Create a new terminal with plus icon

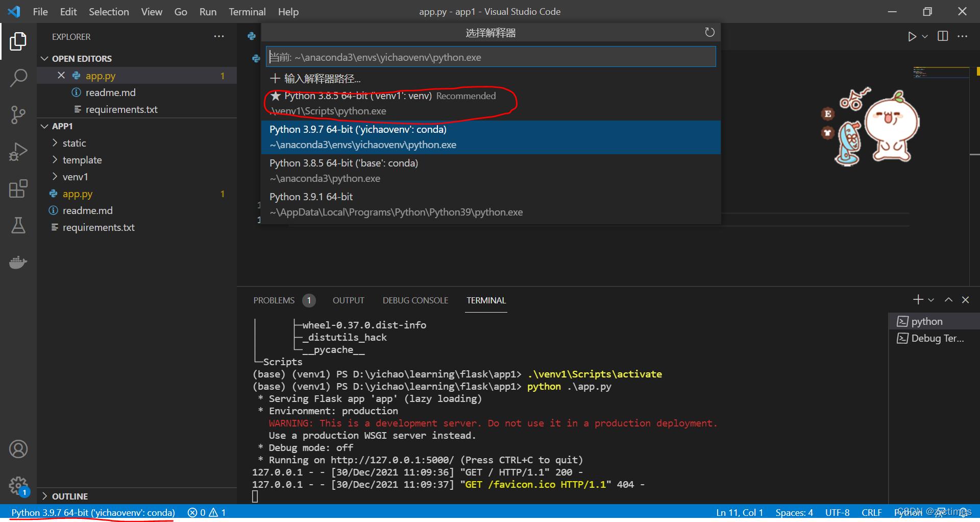[918, 300]
